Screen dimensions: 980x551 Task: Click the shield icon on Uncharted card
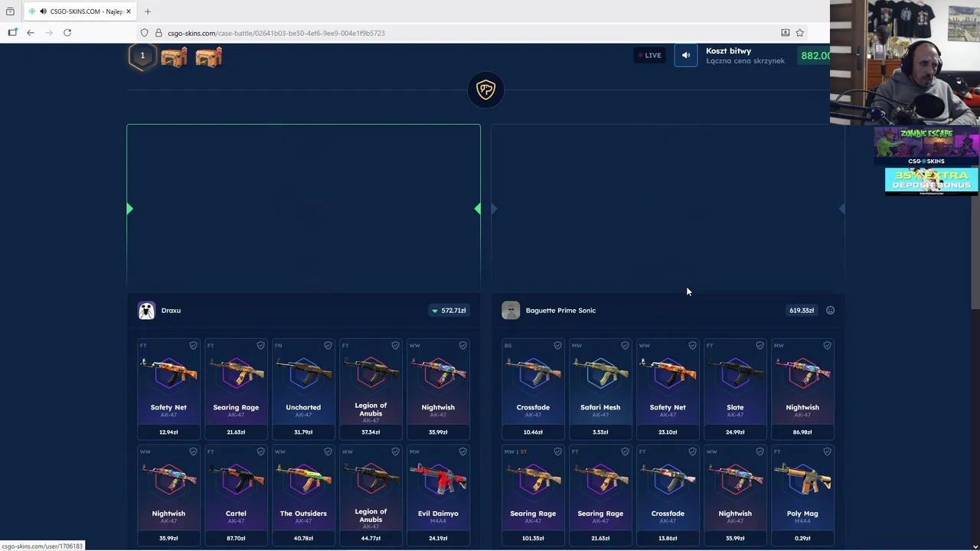328,346
